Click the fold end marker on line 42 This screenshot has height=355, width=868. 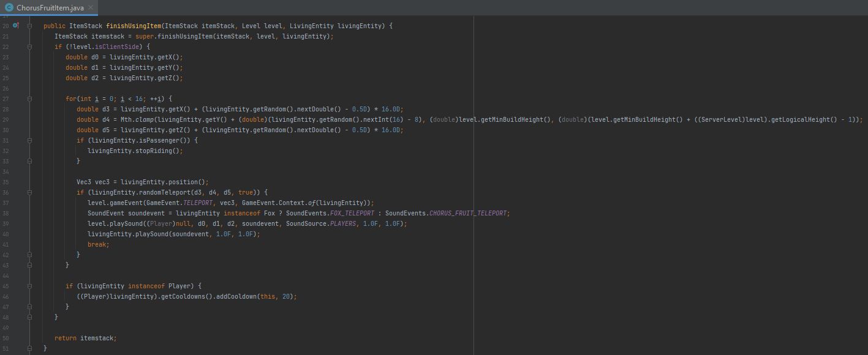point(29,255)
